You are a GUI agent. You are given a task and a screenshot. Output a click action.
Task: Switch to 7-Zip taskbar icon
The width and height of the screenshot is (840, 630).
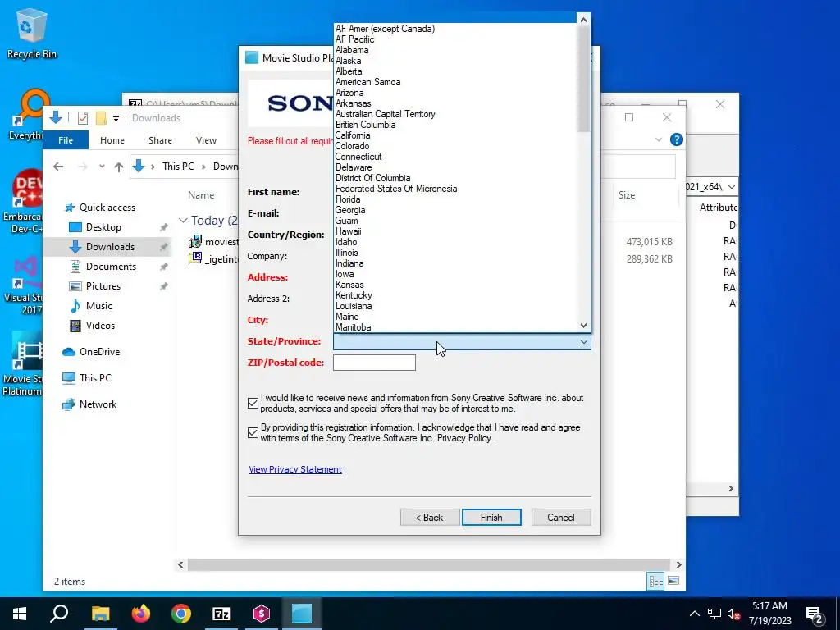[221, 614]
